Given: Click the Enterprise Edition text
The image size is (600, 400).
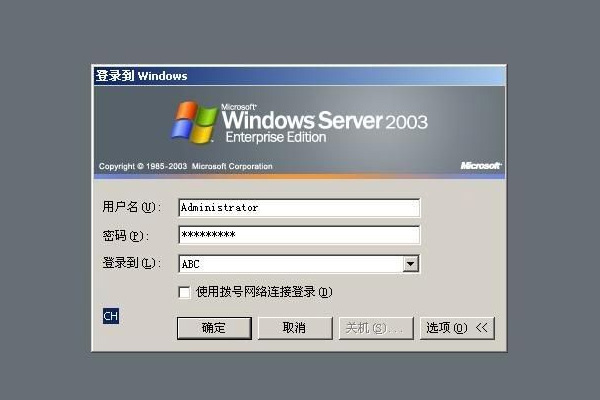Looking at the screenshot, I should point(276,137).
